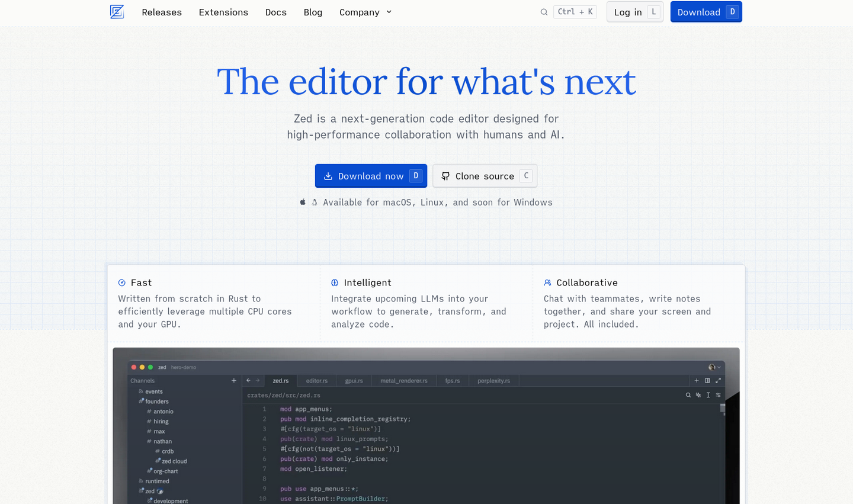Click the Zed logo in the navbar
Screen dimensions: 853x504
pos(117,12)
